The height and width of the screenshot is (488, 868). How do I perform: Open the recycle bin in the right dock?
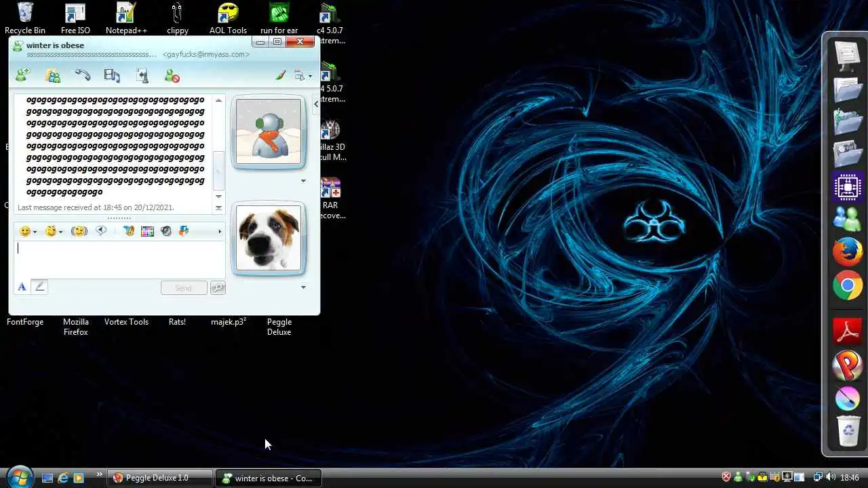848,431
